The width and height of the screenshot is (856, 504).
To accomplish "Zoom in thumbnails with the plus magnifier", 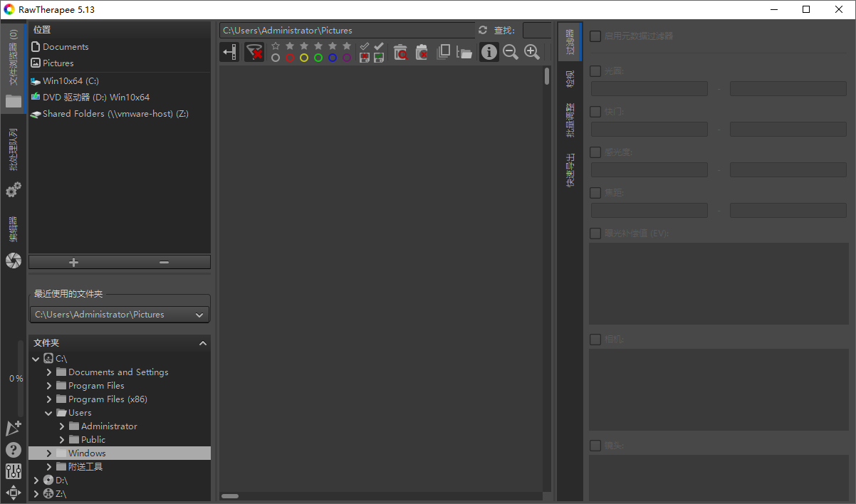I will [x=532, y=51].
